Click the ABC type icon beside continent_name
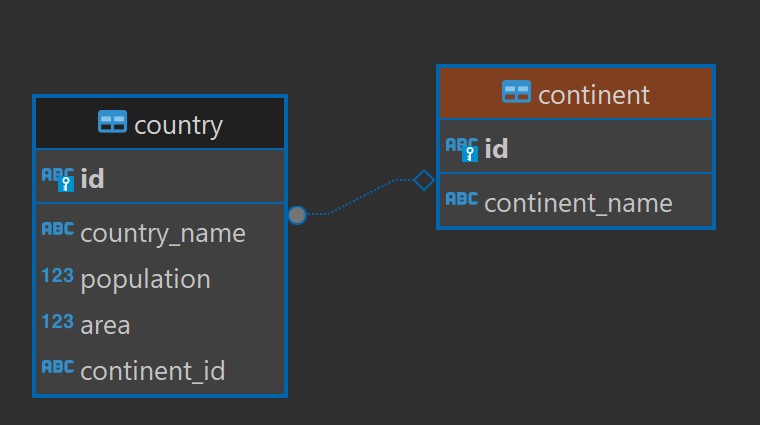760x425 pixels. (x=461, y=200)
